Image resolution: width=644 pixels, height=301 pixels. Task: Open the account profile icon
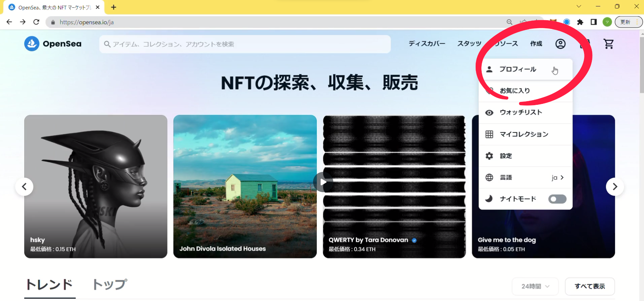coord(560,44)
